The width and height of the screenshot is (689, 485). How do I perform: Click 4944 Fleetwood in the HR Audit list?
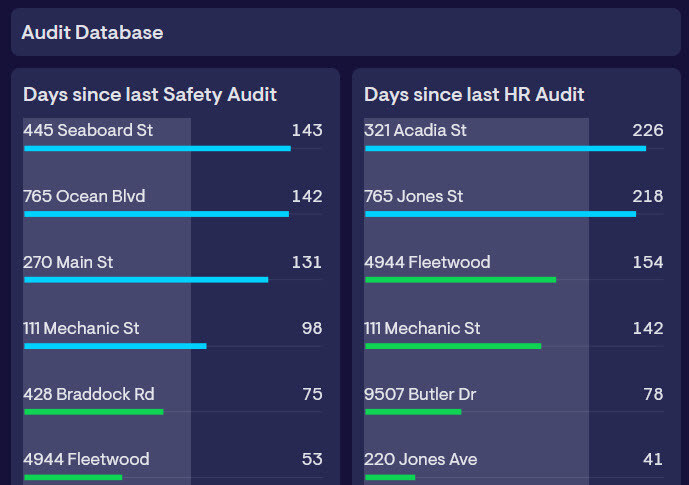coord(427,262)
